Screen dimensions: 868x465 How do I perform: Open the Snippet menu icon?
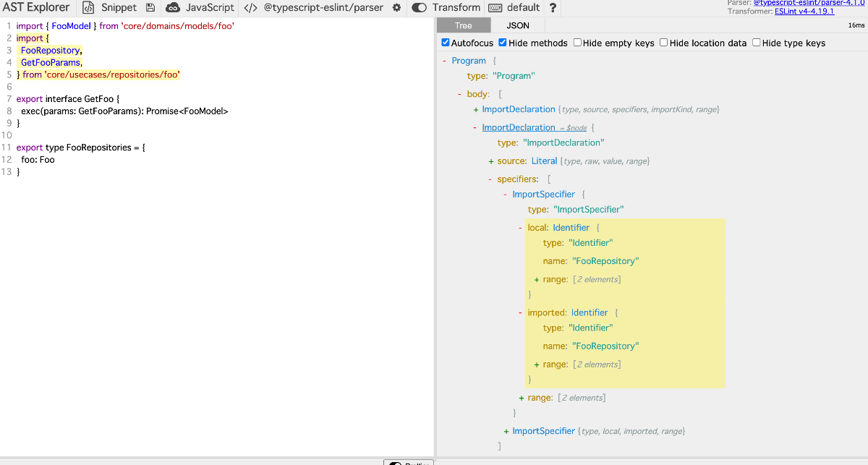88,8
